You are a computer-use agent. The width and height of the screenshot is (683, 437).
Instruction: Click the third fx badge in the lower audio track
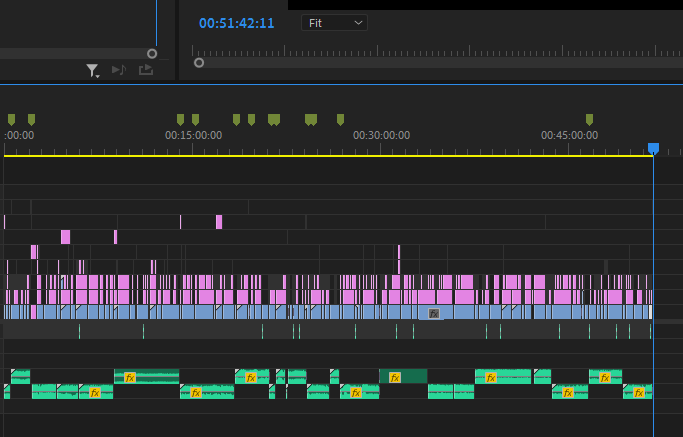[356, 393]
